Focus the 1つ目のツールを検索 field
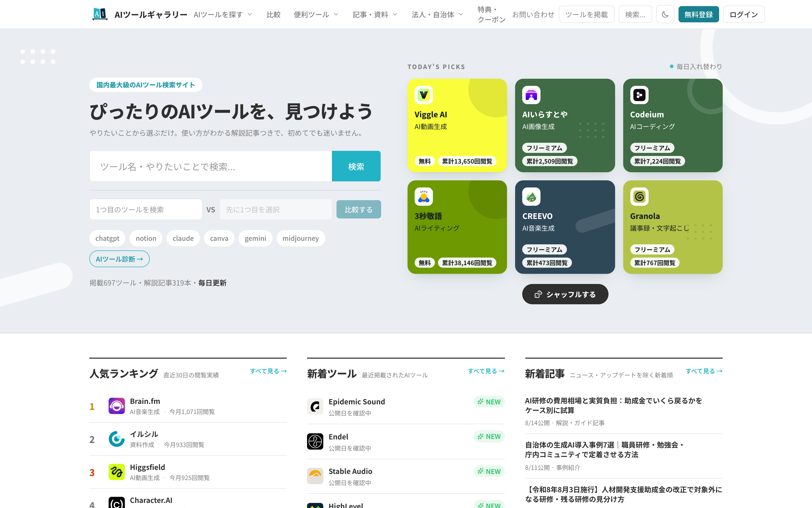The height and width of the screenshot is (508, 812). (x=146, y=209)
